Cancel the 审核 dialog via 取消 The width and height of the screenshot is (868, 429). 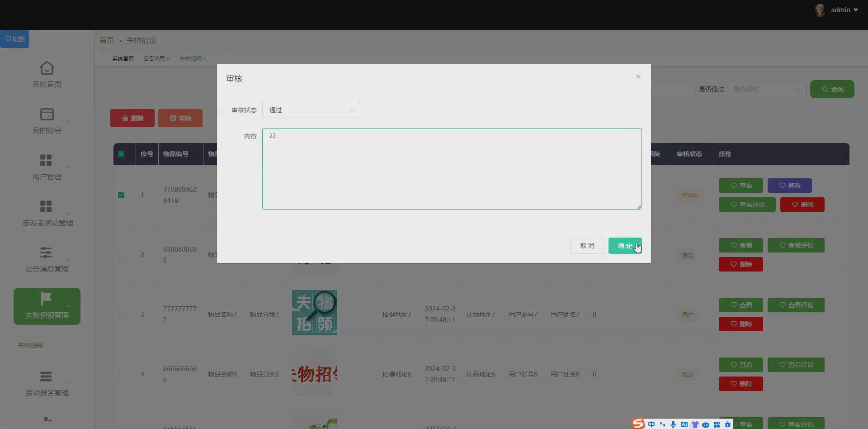click(x=587, y=245)
